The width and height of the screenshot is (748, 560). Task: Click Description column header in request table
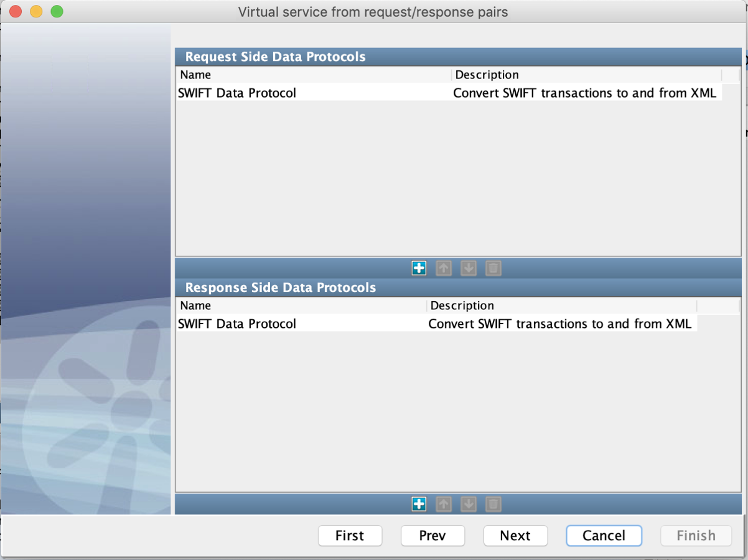[x=586, y=75]
